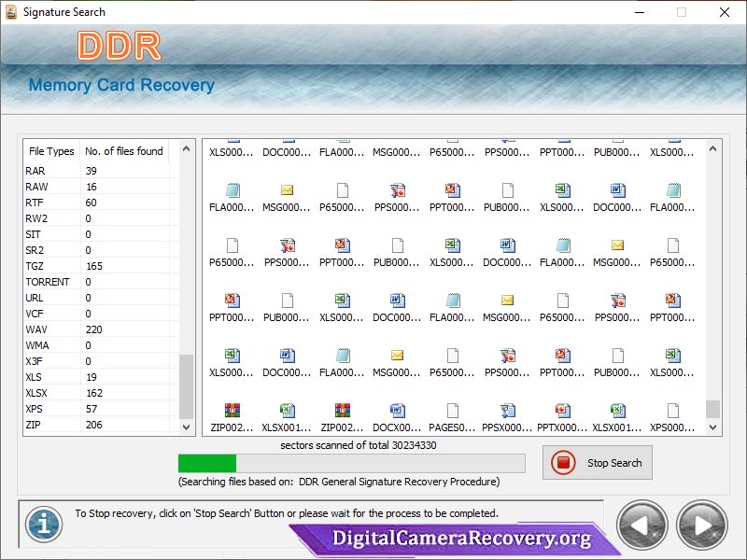Select the DOCX file icon in the bottom row
747x560 pixels.
[x=397, y=411]
